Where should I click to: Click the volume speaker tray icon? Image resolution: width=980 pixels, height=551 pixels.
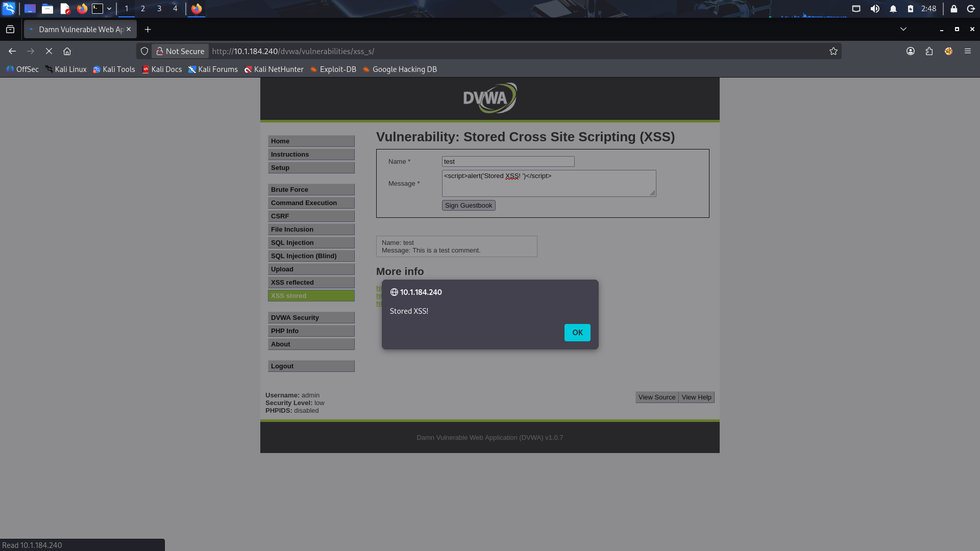pos(875,9)
